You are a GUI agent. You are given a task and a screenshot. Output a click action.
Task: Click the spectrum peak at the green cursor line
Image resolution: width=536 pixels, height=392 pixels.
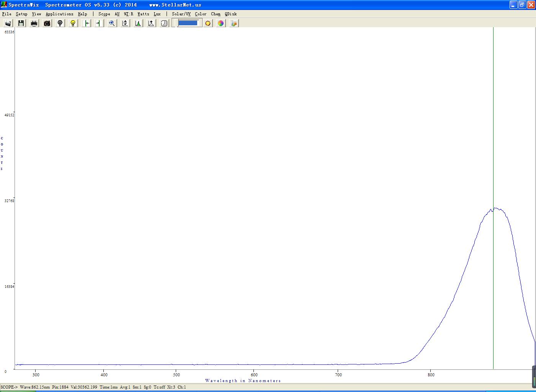pyautogui.click(x=493, y=209)
